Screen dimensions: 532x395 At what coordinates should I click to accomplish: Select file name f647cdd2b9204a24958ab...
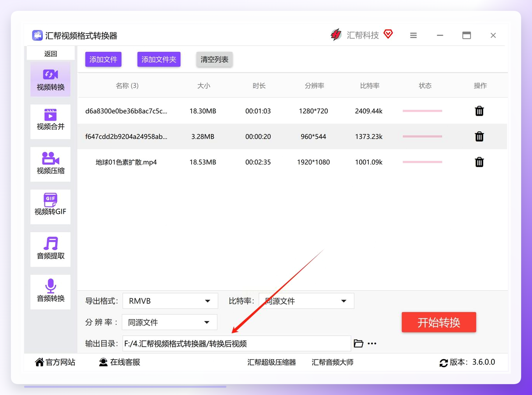click(x=126, y=137)
